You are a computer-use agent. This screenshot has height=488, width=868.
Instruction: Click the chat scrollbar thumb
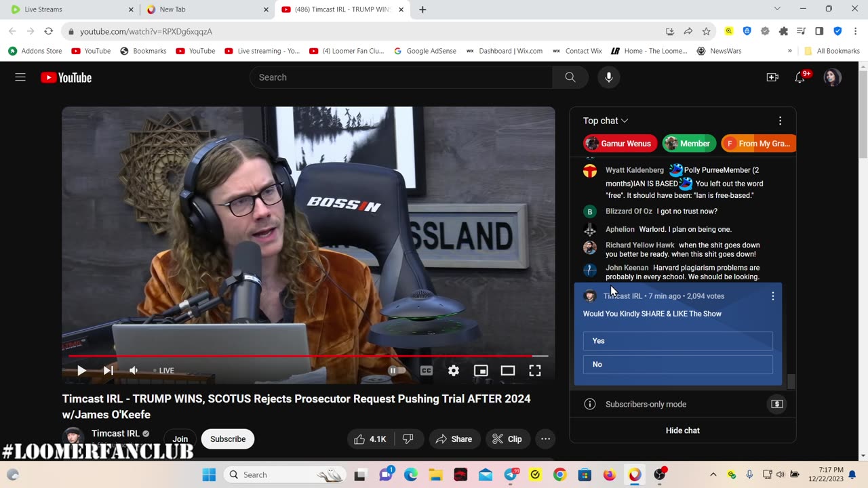(791, 382)
